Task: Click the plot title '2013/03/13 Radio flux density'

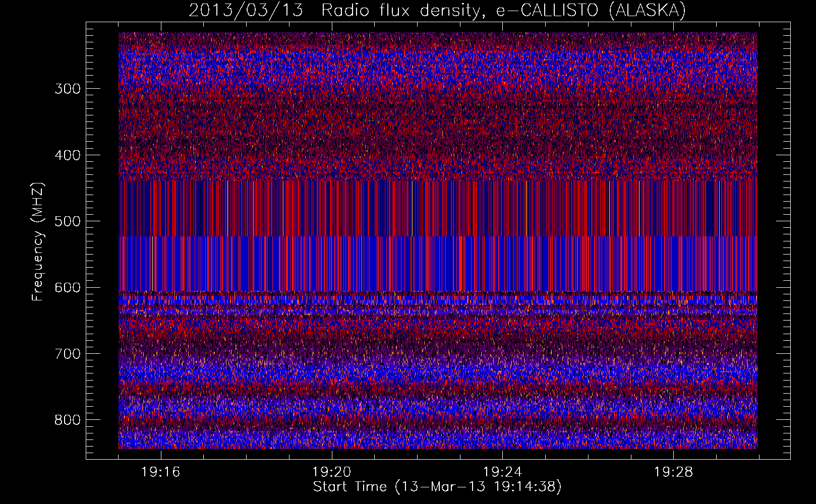Action: pyautogui.click(x=437, y=11)
